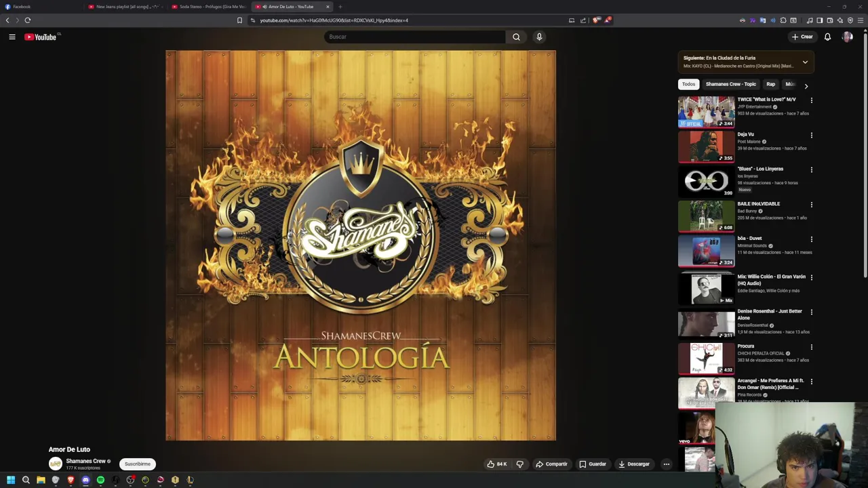This screenshot has width=868, height=488.
Task: Open options for Denise Rosenthal video
Action: (811, 312)
